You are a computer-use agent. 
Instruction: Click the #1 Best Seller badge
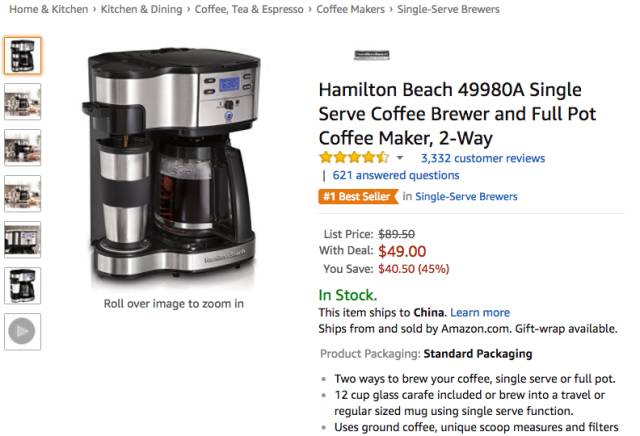(x=358, y=196)
